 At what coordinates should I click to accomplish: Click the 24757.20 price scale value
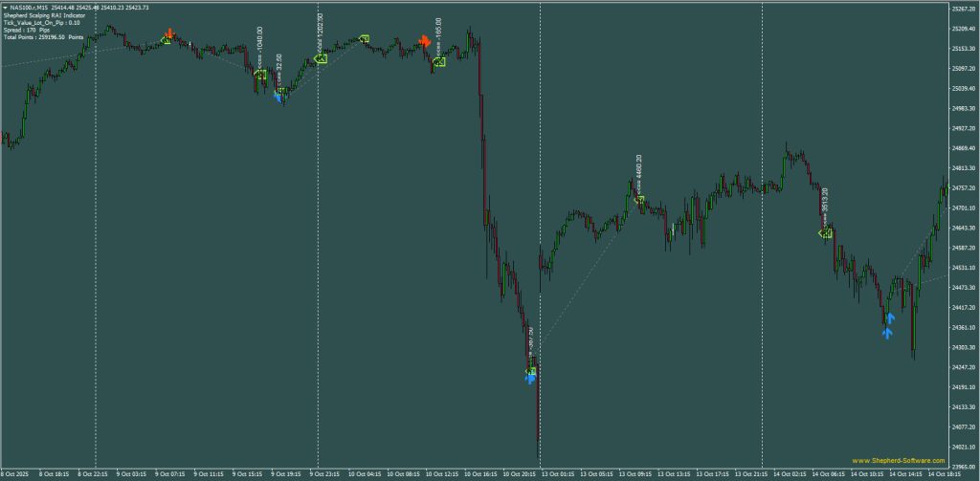[x=963, y=188]
